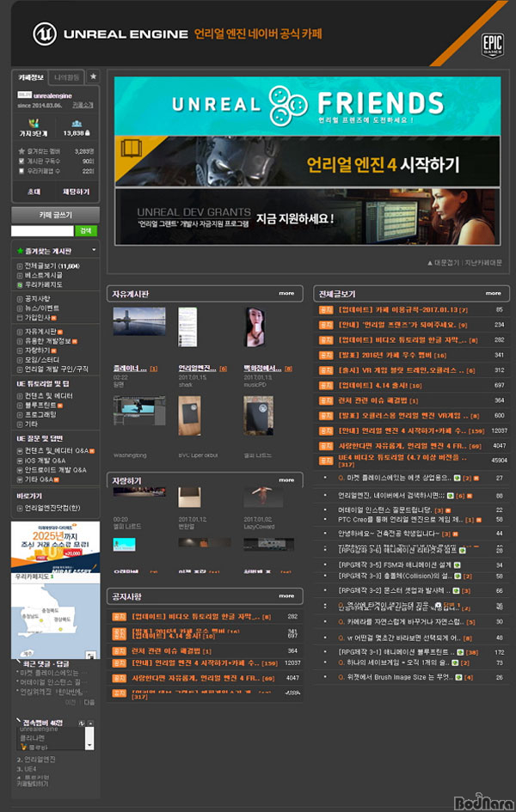Click the green star icon beside 즐겨찾는 게시판
Screen dimensions: 516x812
(x=20, y=251)
